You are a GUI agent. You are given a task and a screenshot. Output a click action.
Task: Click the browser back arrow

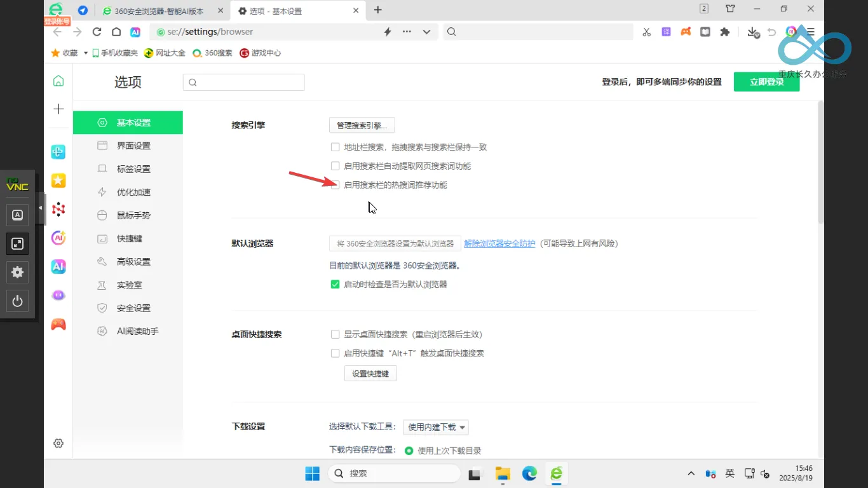click(58, 32)
